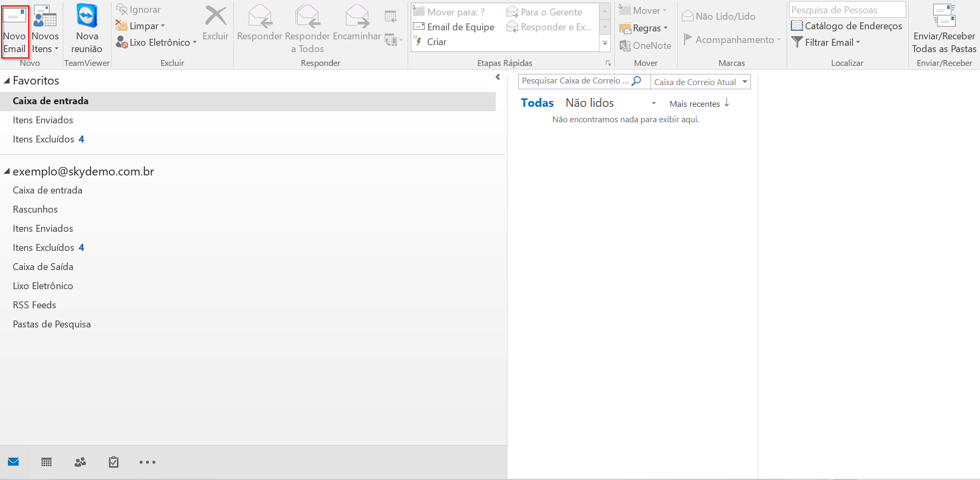Expand the Regras dropdown menu
This screenshot has height=480, width=980.
pos(644,28)
